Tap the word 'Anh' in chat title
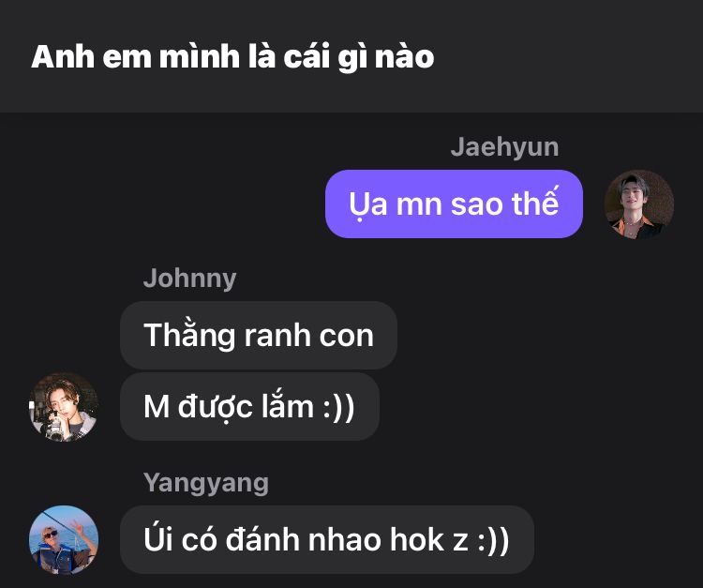This screenshot has height=588, width=703. 63,57
